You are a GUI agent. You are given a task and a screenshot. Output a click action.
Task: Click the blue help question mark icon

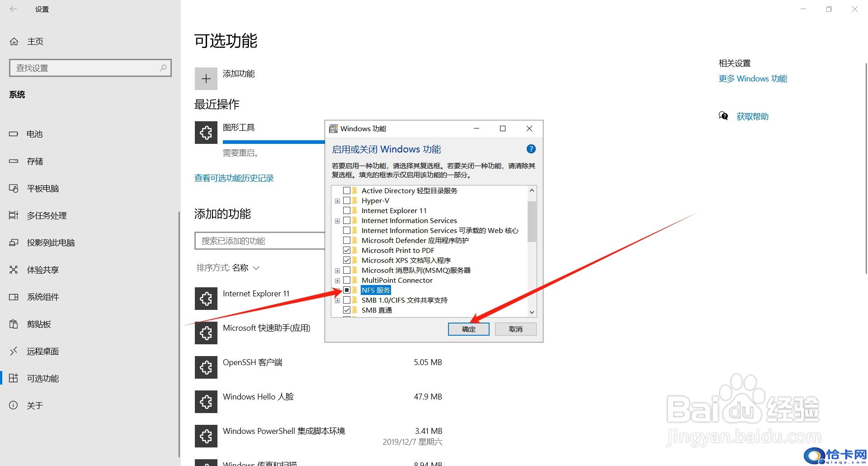click(531, 149)
